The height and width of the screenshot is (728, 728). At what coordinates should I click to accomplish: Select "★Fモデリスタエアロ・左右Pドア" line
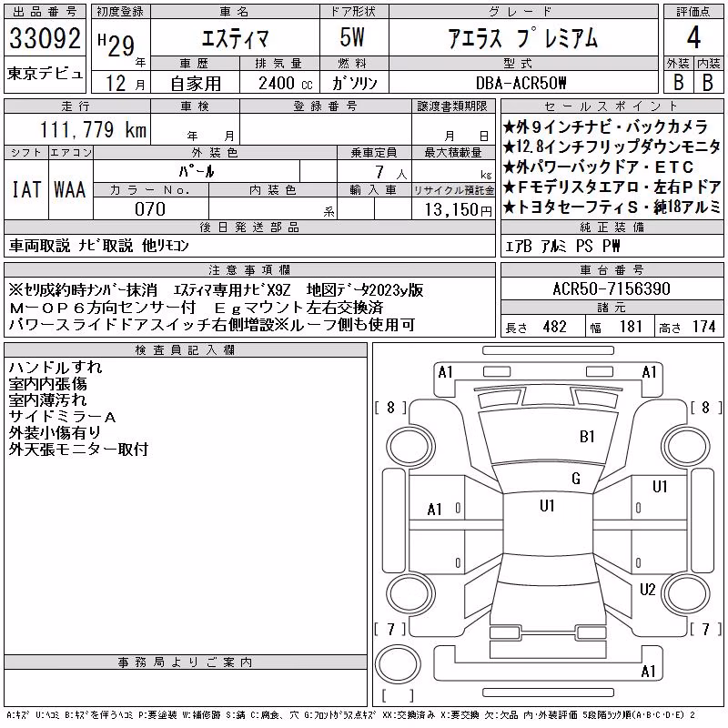point(612,187)
